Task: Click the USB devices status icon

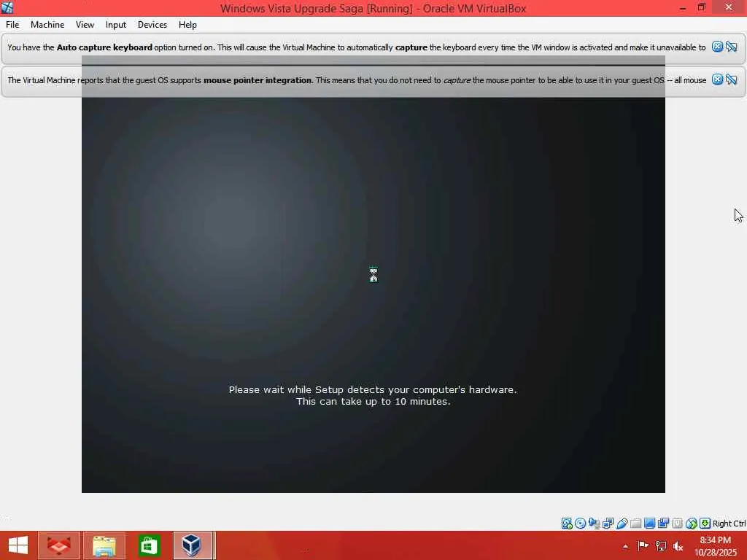Action: pyautogui.click(x=622, y=524)
